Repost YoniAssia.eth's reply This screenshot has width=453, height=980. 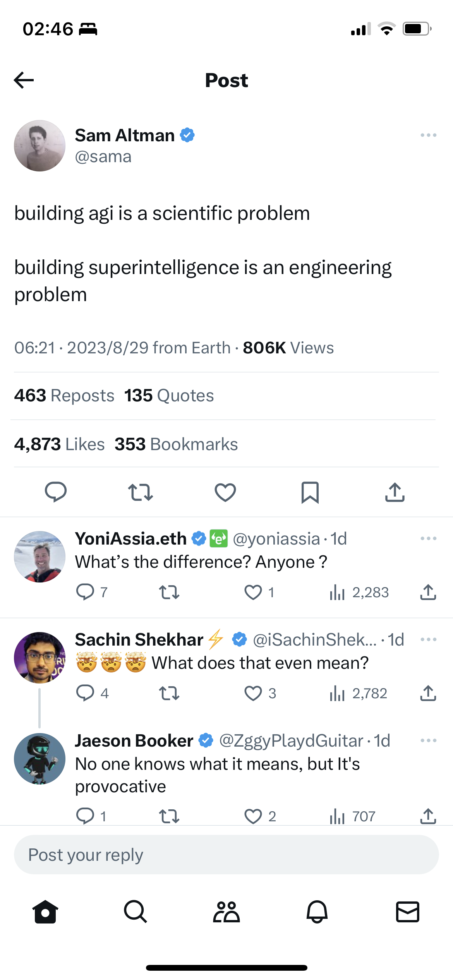point(169,592)
